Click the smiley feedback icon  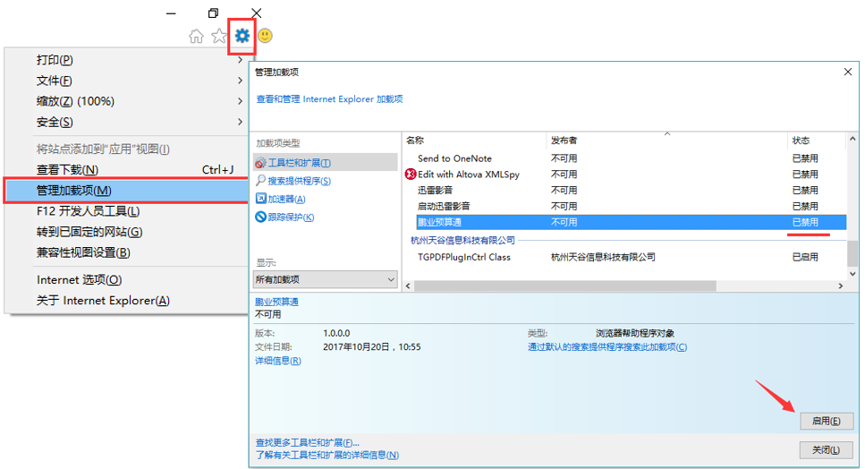[x=265, y=36]
